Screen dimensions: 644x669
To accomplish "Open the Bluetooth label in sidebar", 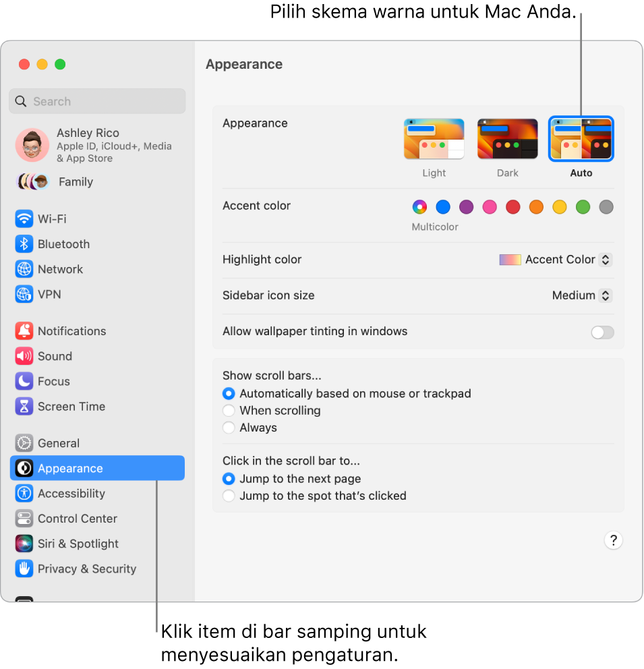I will 64,244.
